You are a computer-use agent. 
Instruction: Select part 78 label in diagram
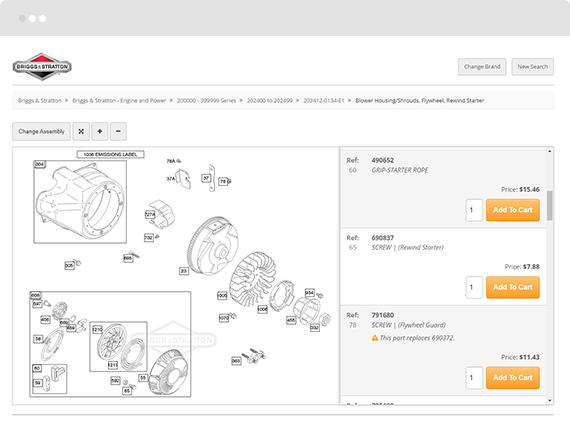[x=223, y=181]
